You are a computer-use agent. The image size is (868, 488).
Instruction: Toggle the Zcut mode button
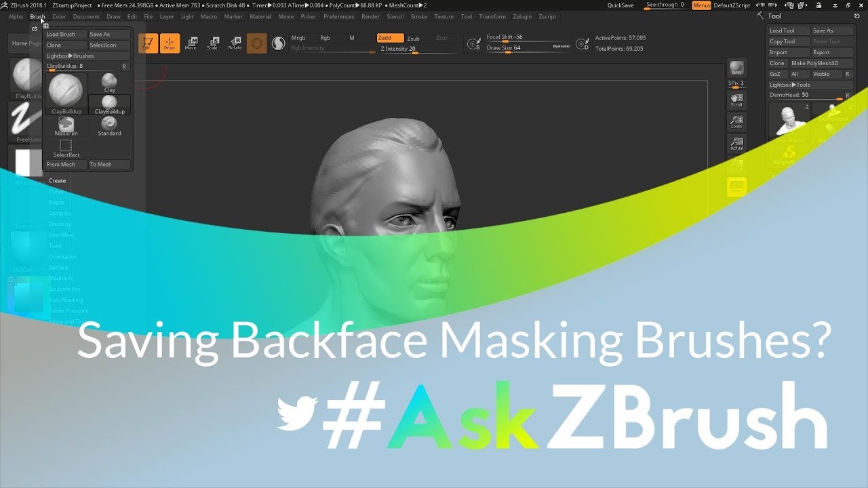(x=441, y=39)
